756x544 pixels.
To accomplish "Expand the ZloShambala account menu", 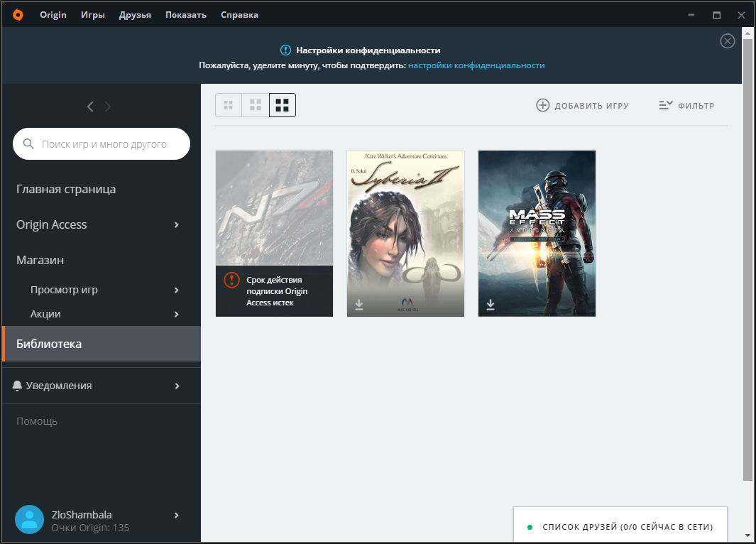I will (x=177, y=515).
